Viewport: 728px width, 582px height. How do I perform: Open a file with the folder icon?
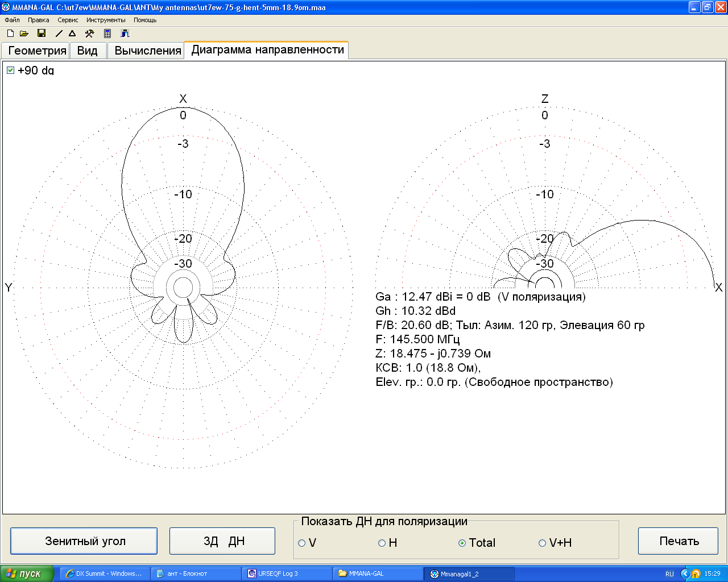(24, 34)
